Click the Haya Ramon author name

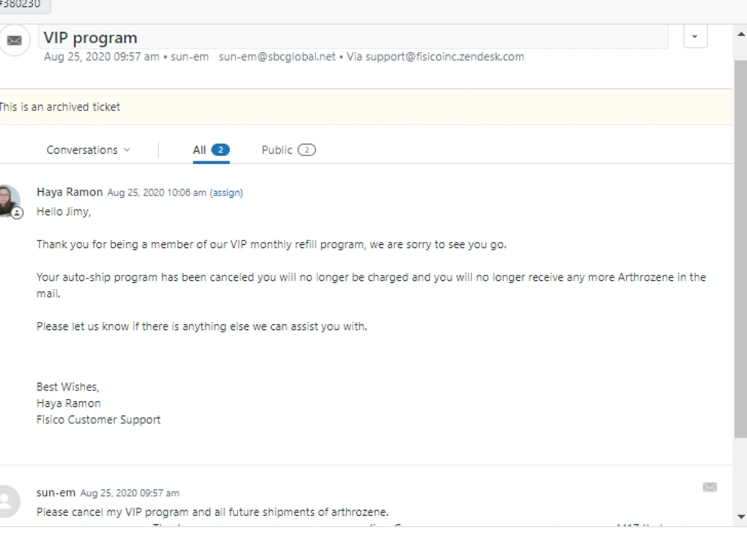69,192
